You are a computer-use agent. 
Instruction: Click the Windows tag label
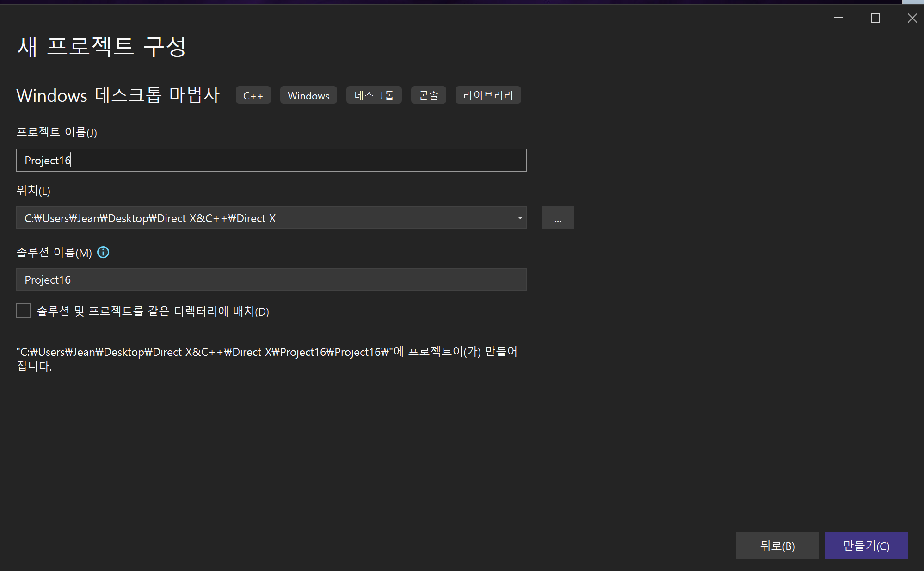tap(308, 95)
